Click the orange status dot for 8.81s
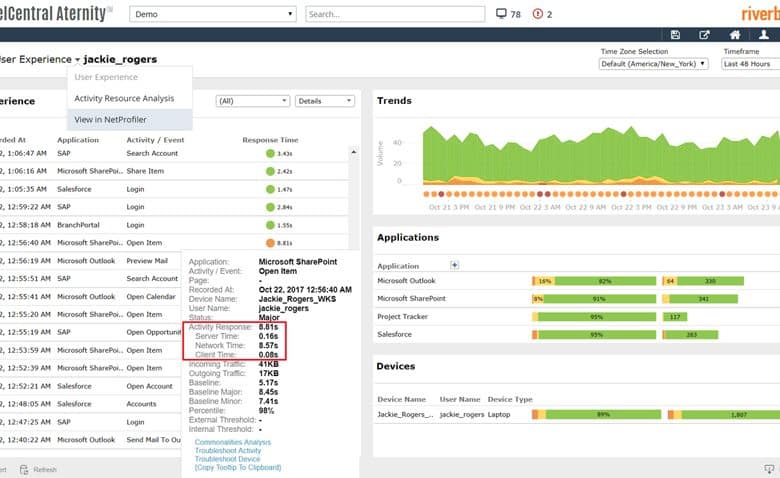The image size is (780, 478). [270, 243]
